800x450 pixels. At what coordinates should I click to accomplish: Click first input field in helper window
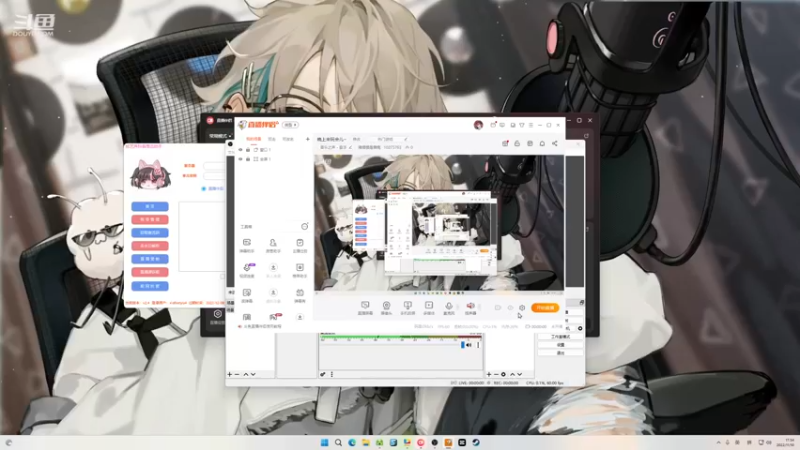[214, 166]
